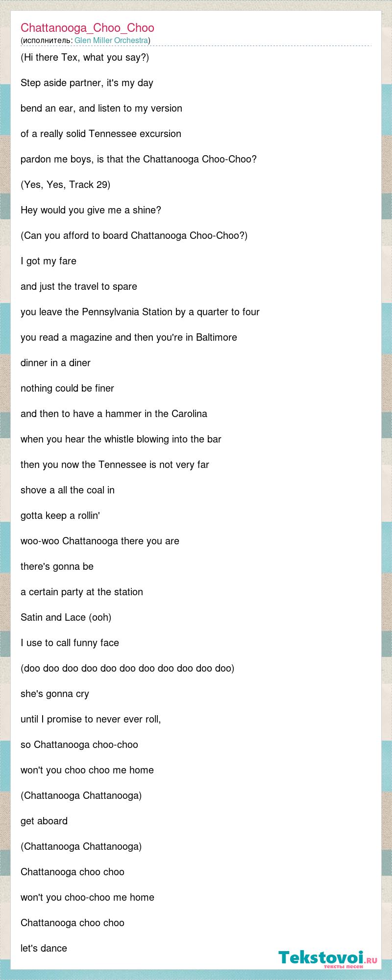Image resolution: width=392 pixels, height=980 pixels.
Task: Click the 'nothing could be finer' lyric
Action: tap(67, 389)
